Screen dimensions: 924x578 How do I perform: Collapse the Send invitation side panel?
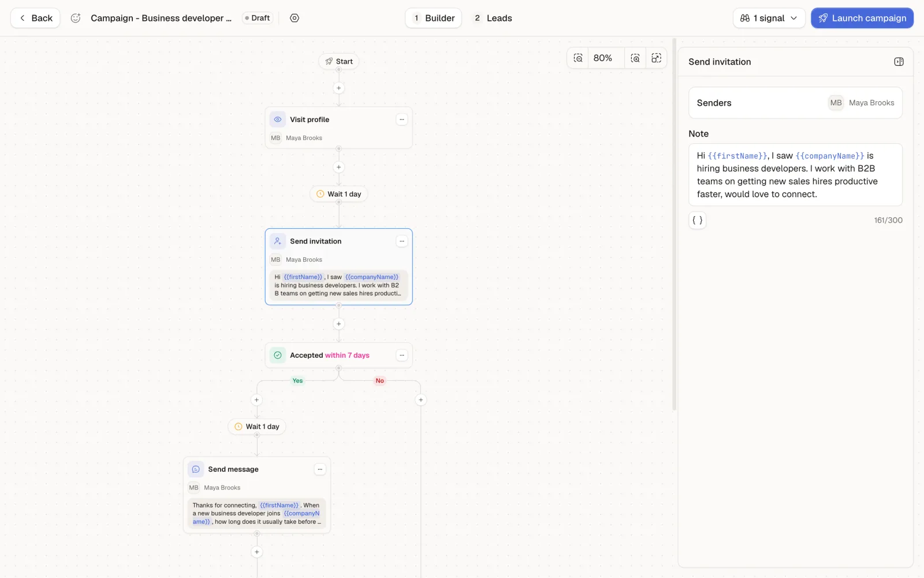point(899,62)
